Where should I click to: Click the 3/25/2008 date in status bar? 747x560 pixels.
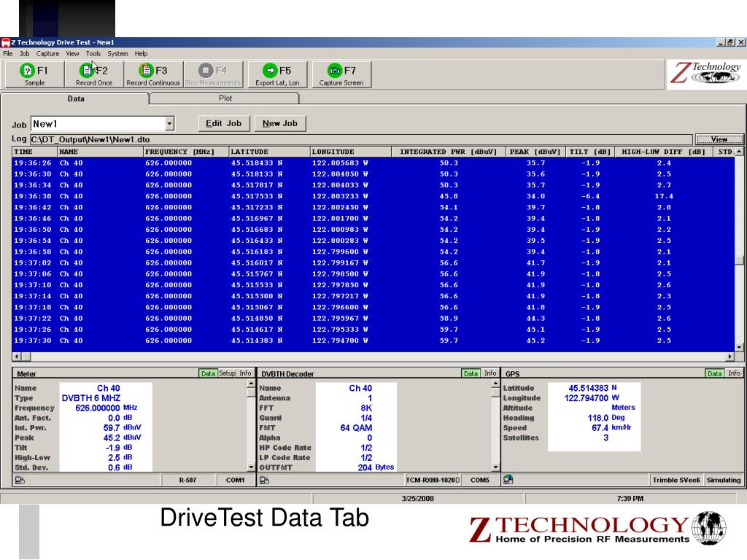point(417,499)
